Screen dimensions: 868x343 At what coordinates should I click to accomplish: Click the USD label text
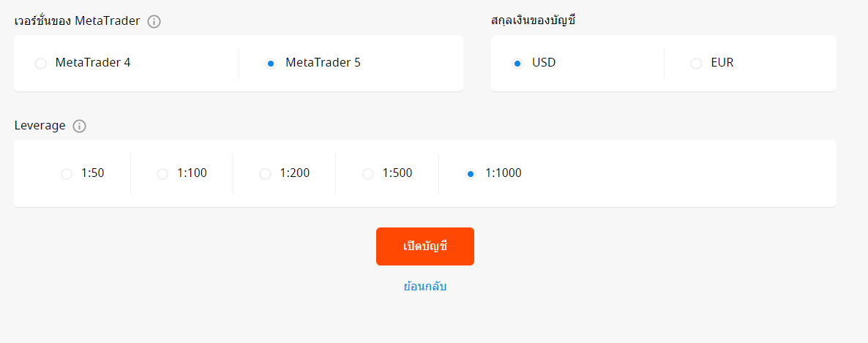click(x=545, y=62)
